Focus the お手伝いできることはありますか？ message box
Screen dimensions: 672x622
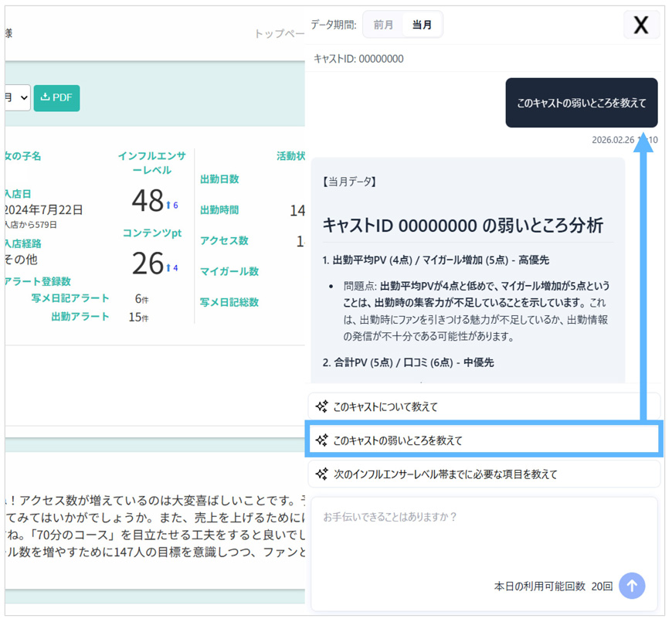(x=484, y=533)
